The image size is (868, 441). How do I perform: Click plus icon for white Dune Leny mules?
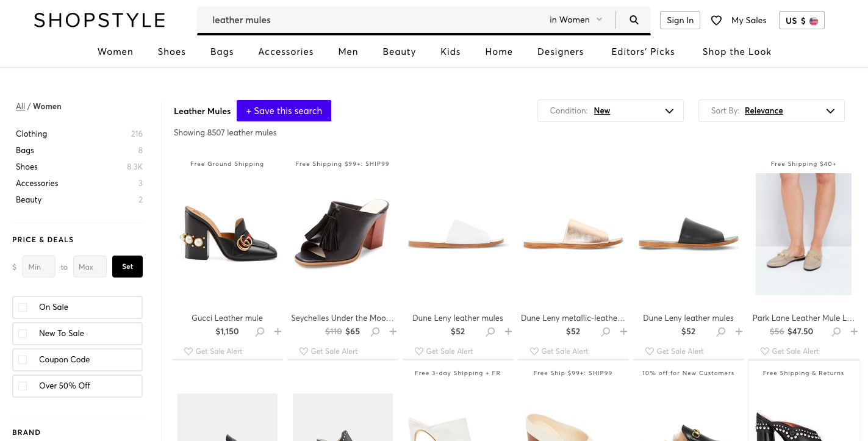(x=508, y=332)
